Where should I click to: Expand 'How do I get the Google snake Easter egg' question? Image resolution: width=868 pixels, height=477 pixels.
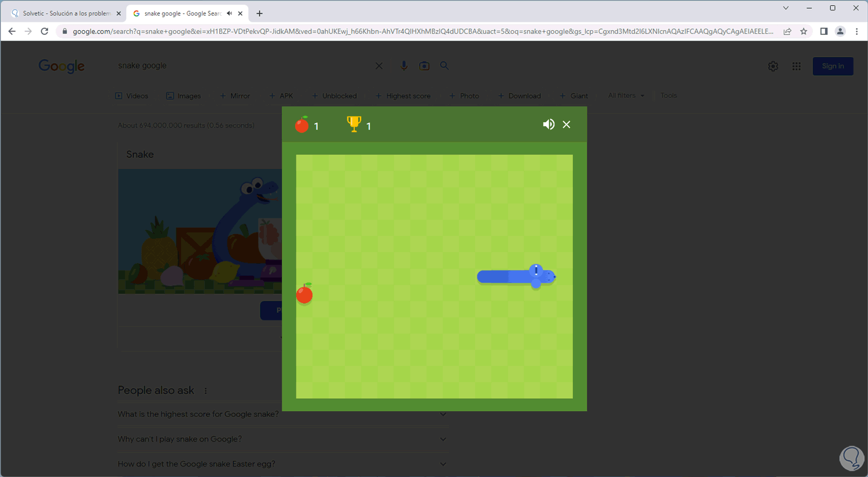[282, 464]
